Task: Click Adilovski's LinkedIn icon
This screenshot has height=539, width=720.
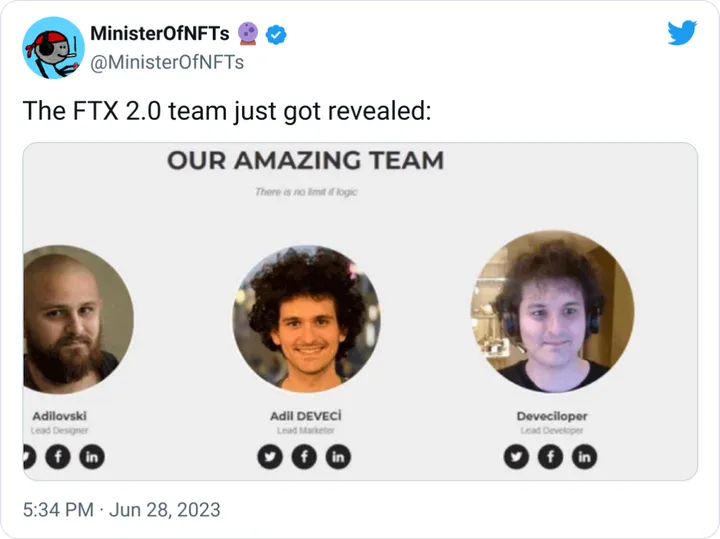Action: pos(93,457)
